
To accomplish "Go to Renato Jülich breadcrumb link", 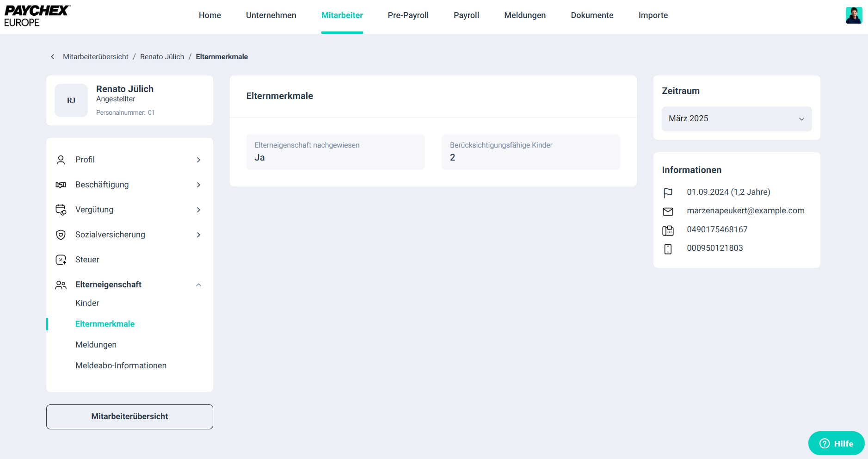I will [162, 56].
